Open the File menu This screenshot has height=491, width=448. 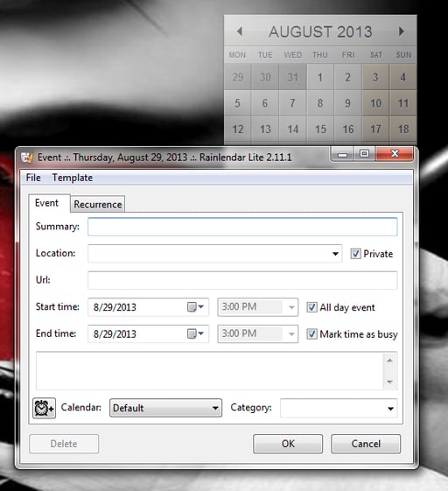33,178
